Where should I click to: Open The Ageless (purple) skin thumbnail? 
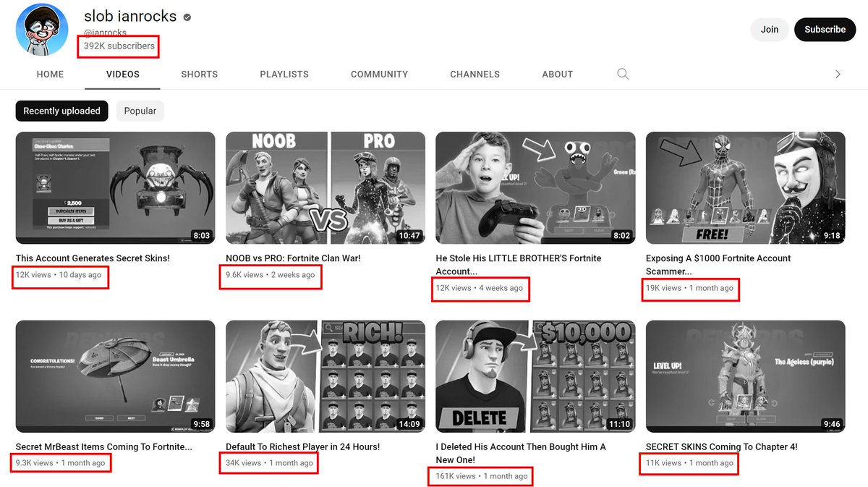pos(746,376)
